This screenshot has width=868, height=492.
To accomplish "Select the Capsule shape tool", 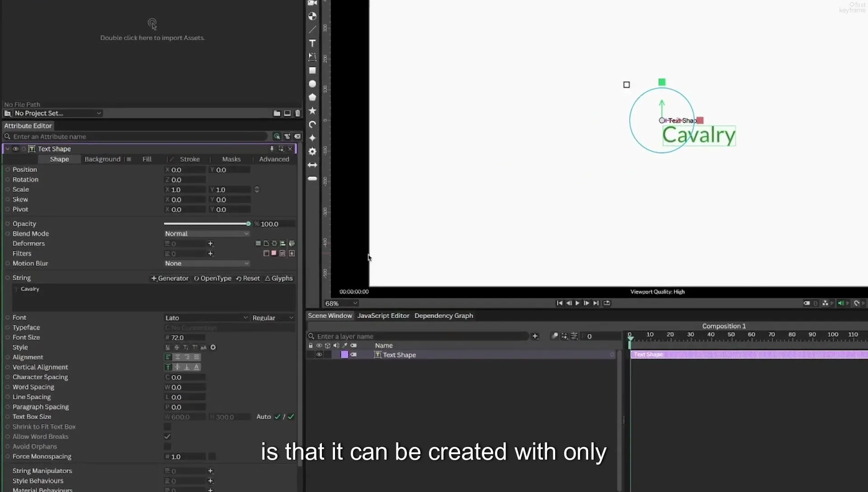I will pyautogui.click(x=312, y=179).
